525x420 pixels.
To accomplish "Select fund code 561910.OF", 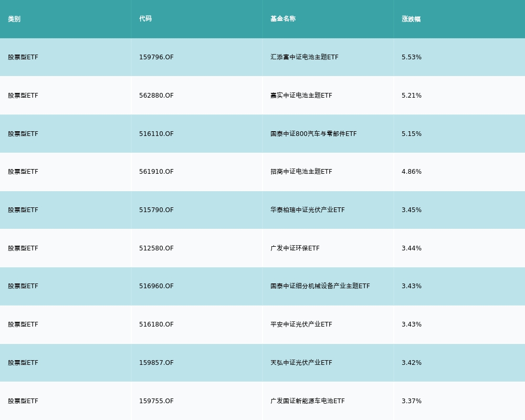I will pyautogui.click(x=156, y=172).
